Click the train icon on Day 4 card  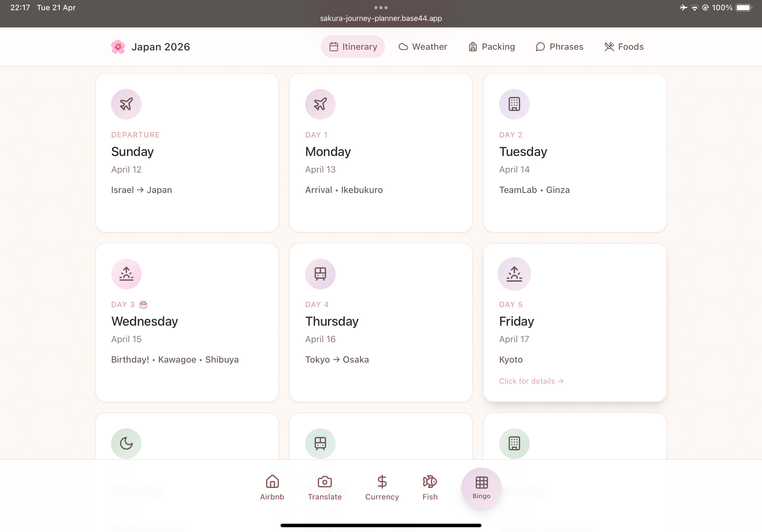click(x=320, y=274)
